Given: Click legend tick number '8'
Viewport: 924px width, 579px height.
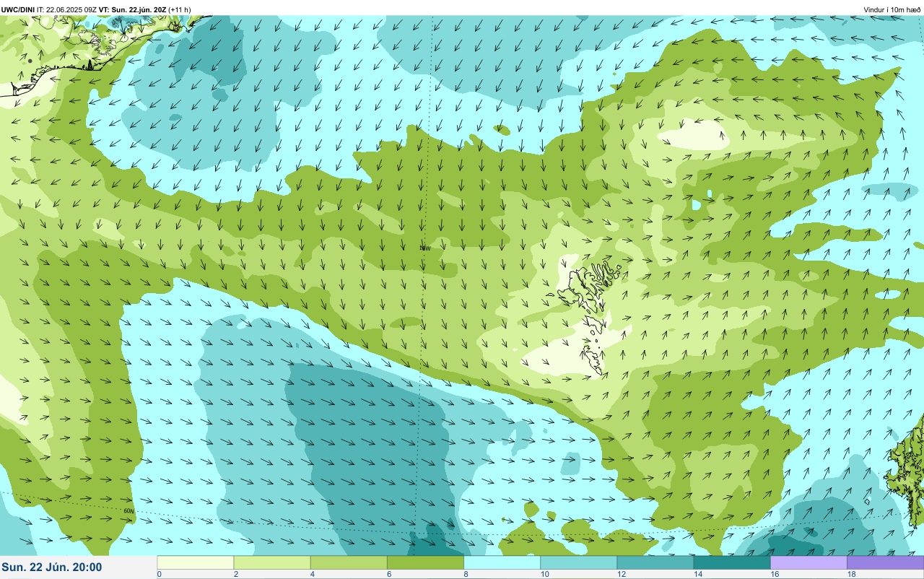Looking at the screenshot, I should [466, 574].
